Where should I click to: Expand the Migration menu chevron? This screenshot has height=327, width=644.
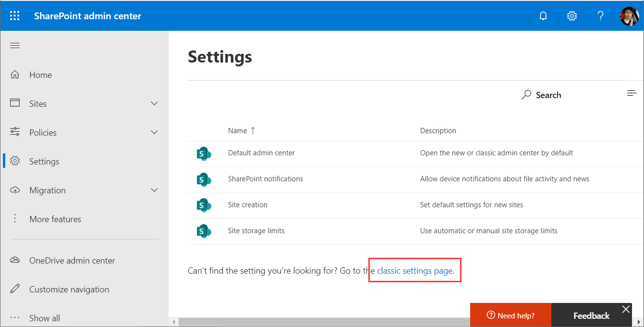(x=154, y=190)
